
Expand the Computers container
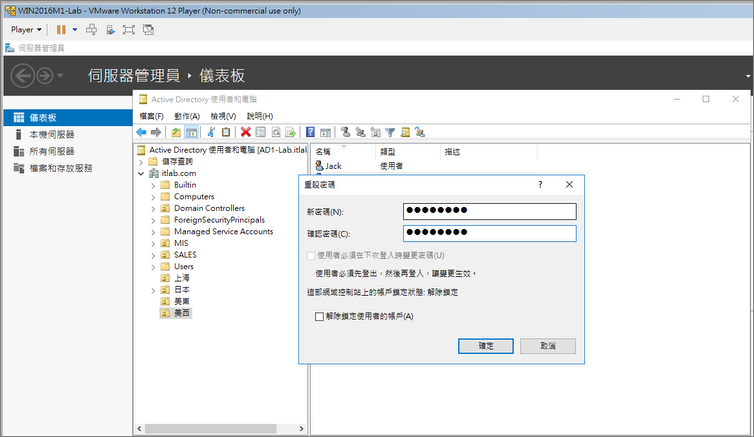pyautogui.click(x=153, y=197)
